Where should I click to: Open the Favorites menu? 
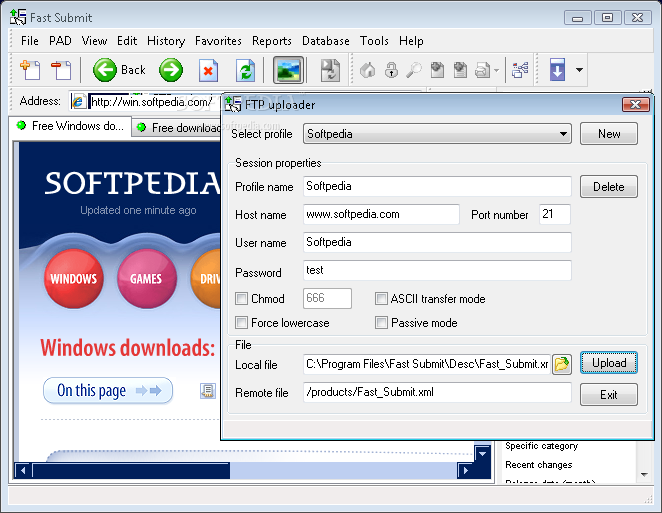tap(218, 41)
